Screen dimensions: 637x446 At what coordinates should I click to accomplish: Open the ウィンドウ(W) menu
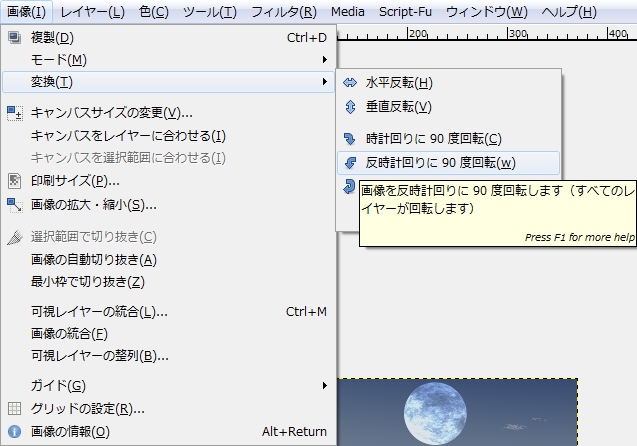tap(487, 12)
